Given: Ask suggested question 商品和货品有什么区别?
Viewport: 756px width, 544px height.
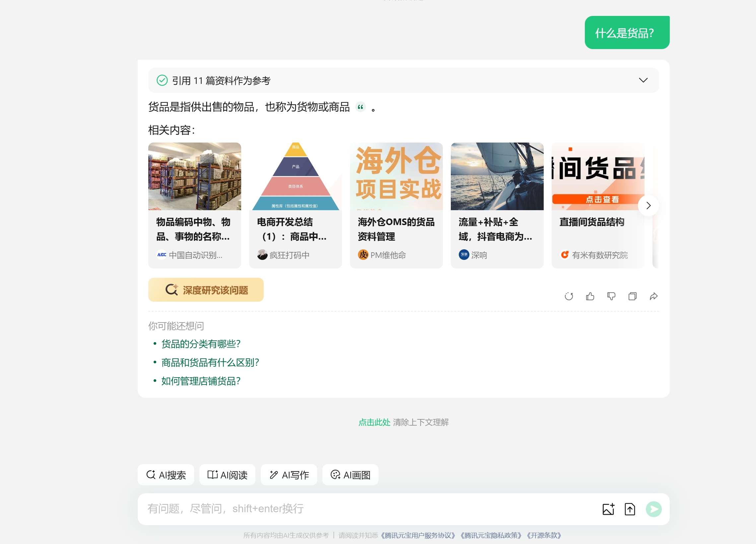Looking at the screenshot, I should 210,362.
